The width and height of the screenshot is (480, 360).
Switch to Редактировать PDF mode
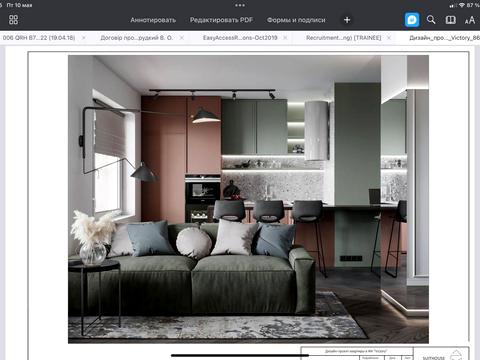(221, 20)
